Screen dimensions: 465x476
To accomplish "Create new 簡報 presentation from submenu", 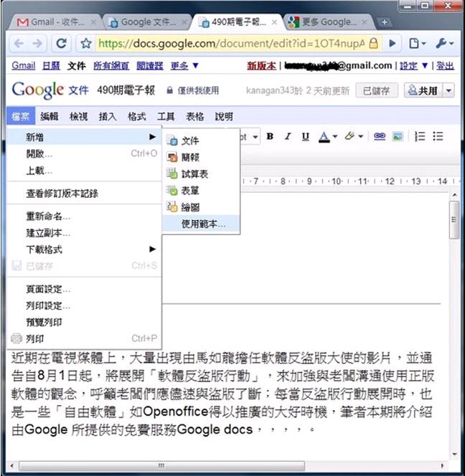I will (x=201, y=157).
